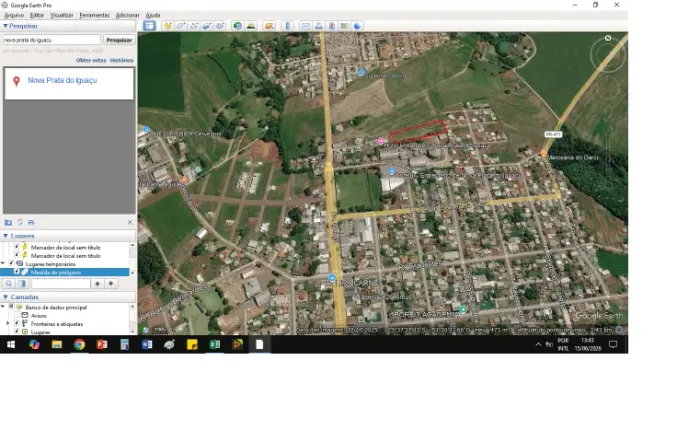This screenshot has width=700, height=442.
Task: Click the search field containing nova prata
Action: [x=52, y=40]
